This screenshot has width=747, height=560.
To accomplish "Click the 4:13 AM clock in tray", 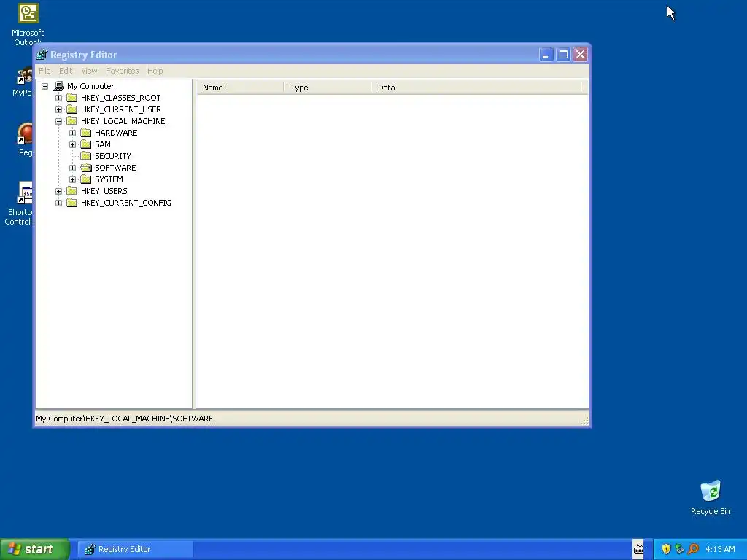I will pyautogui.click(x=720, y=549).
